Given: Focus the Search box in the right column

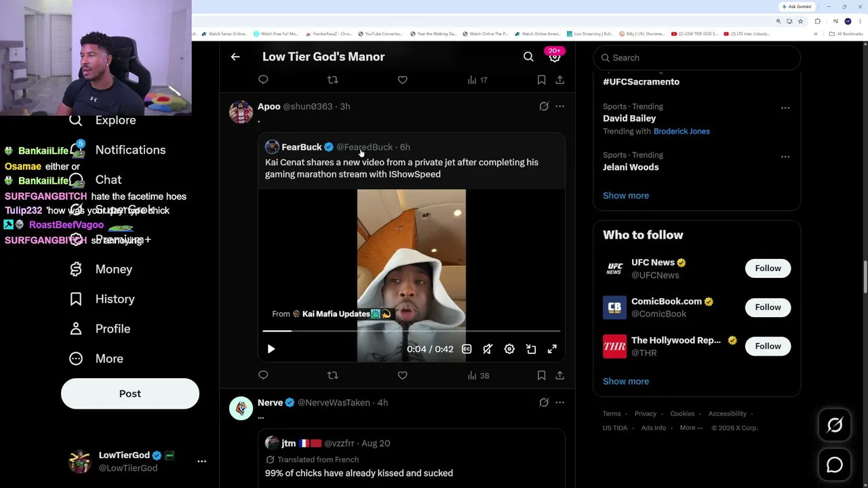Looking at the screenshot, I should pyautogui.click(x=697, y=58).
